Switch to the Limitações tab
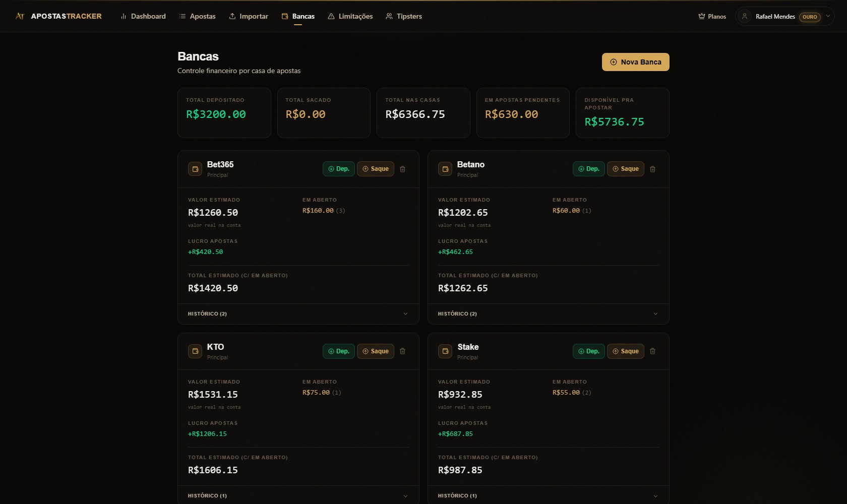Viewport: 847px width, 504px height. click(350, 16)
